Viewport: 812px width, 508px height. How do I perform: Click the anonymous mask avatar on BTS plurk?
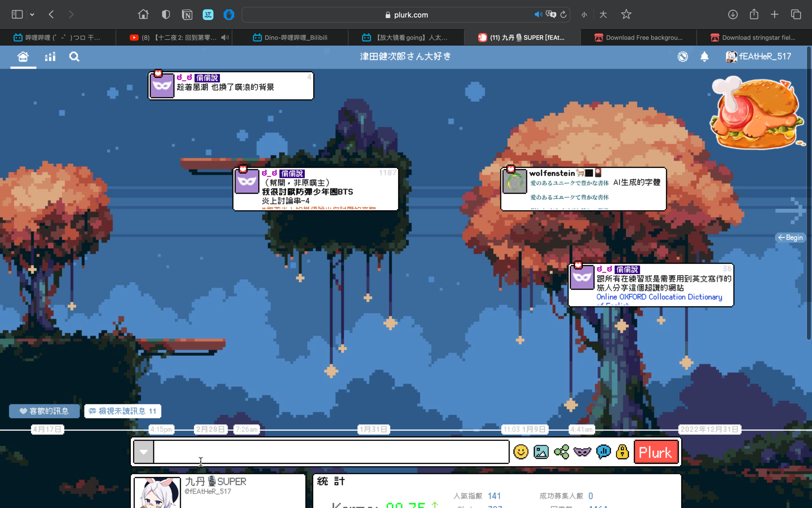tap(247, 181)
